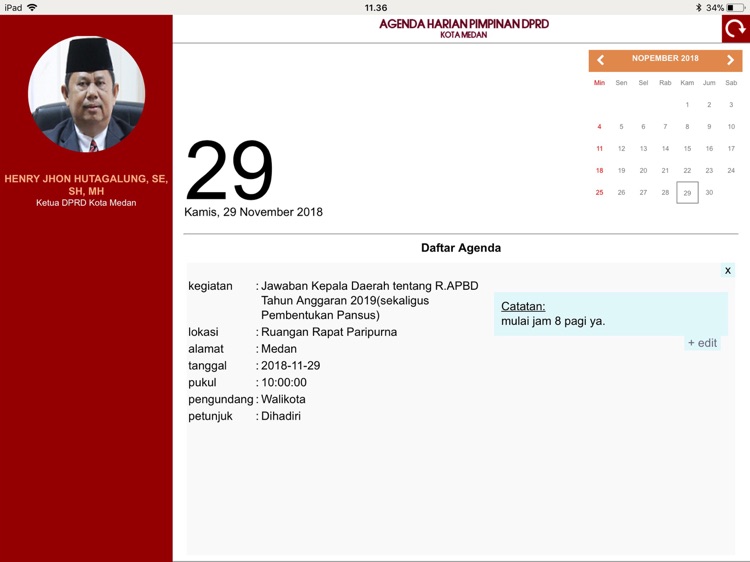
Task: Pick date 16 in the calendar
Action: [709, 149]
